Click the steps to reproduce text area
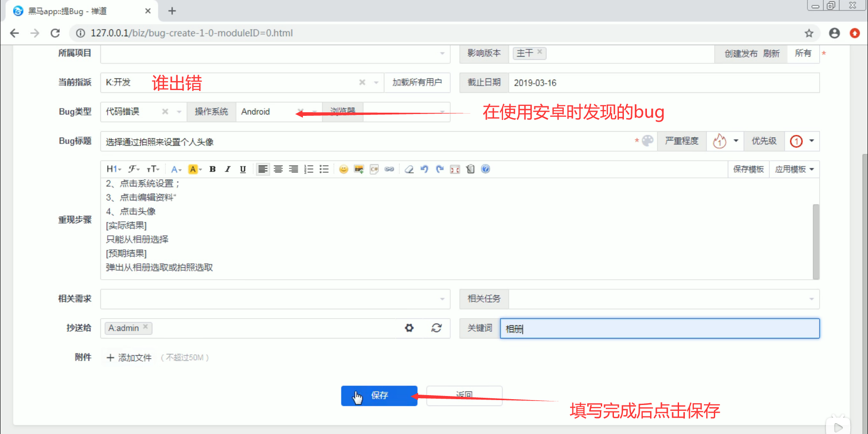 point(457,229)
